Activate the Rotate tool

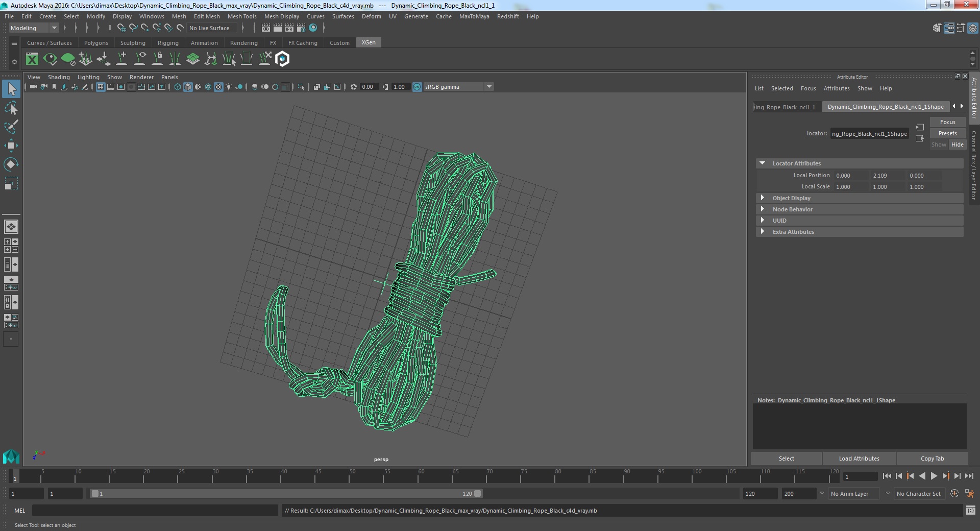(11, 164)
